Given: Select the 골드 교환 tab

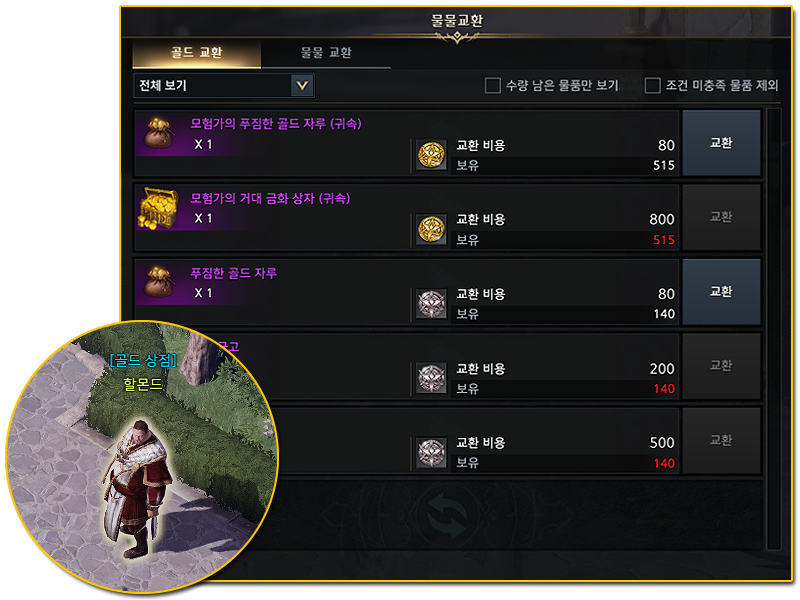Looking at the screenshot, I should 196,53.
